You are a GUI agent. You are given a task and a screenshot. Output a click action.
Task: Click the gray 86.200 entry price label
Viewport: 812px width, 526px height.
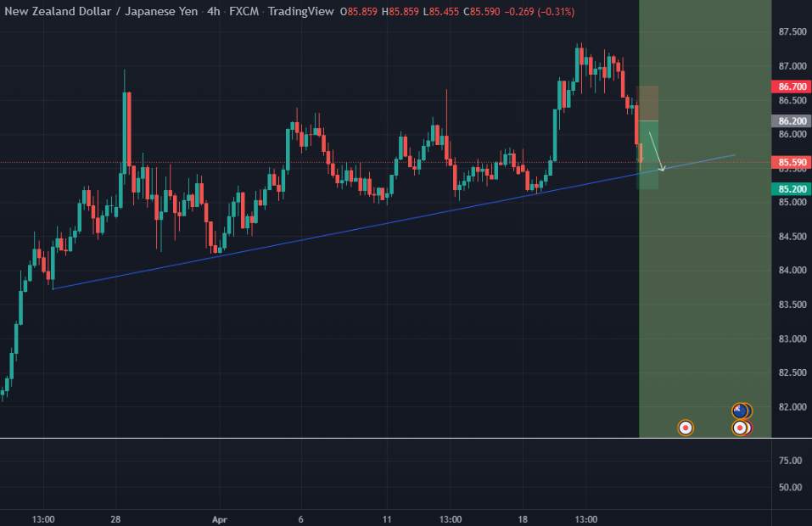(x=792, y=121)
